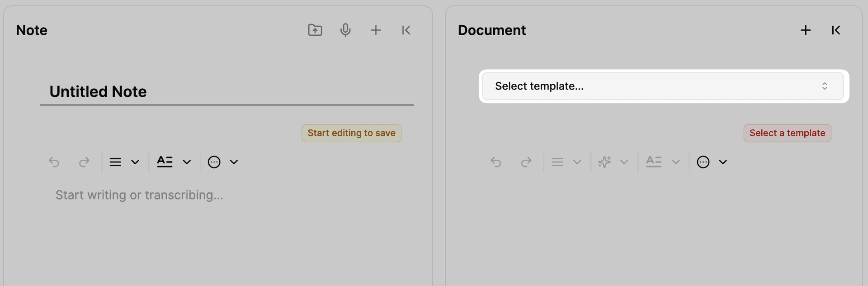The height and width of the screenshot is (286, 868).
Task: Click the Start editing to save badge
Action: pos(351,133)
